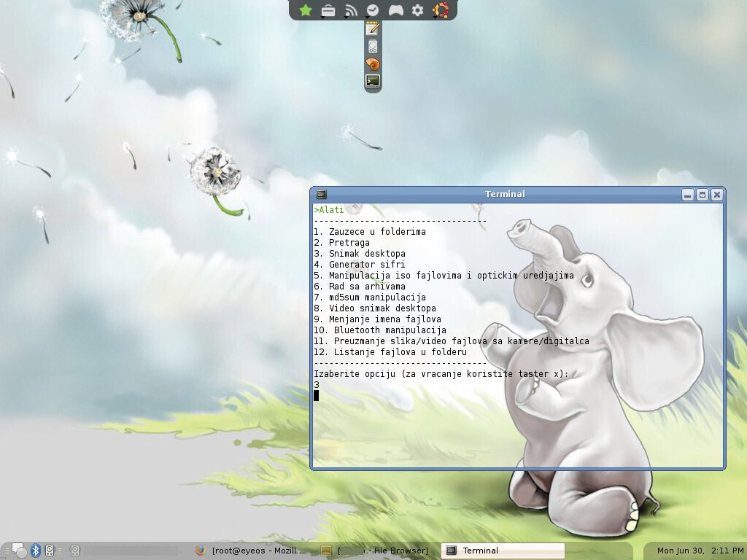This screenshot has height=560, width=747.
Task: Toggle the speaker volume icon in system tray
Action: pyautogui.click(x=50, y=550)
